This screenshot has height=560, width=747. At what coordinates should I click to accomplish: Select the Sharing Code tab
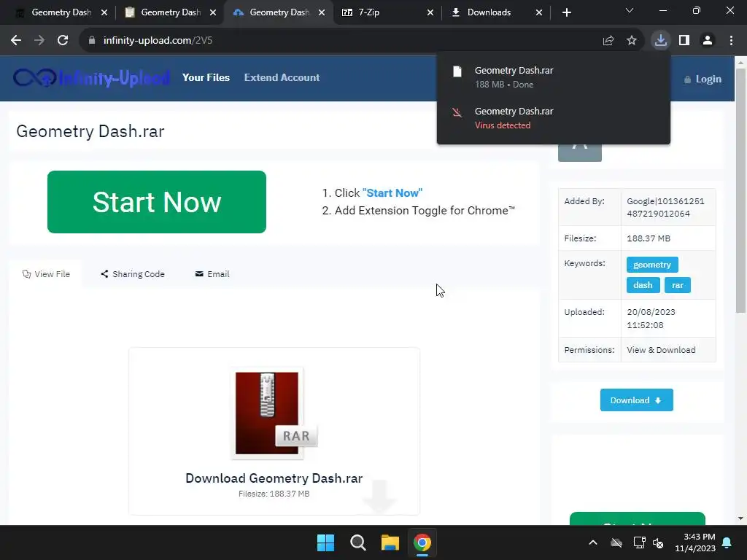click(x=133, y=274)
